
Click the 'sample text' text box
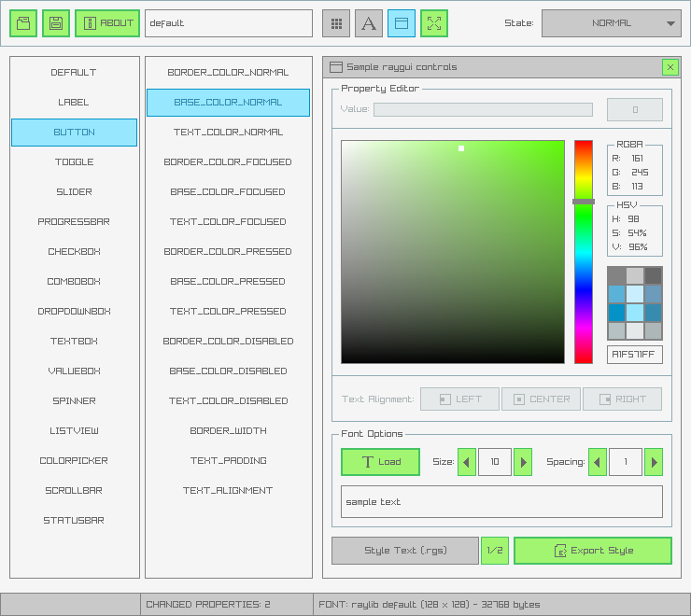(x=502, y=502)
